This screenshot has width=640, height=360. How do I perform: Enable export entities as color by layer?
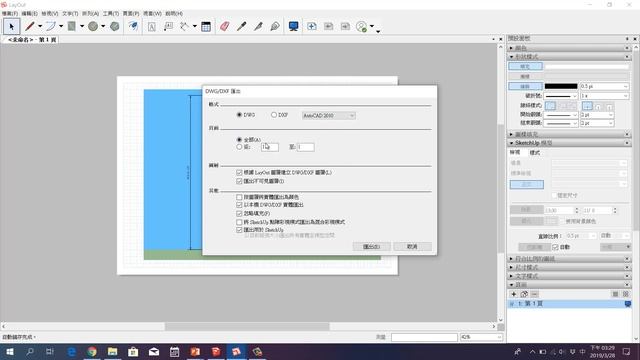point(239,197)
